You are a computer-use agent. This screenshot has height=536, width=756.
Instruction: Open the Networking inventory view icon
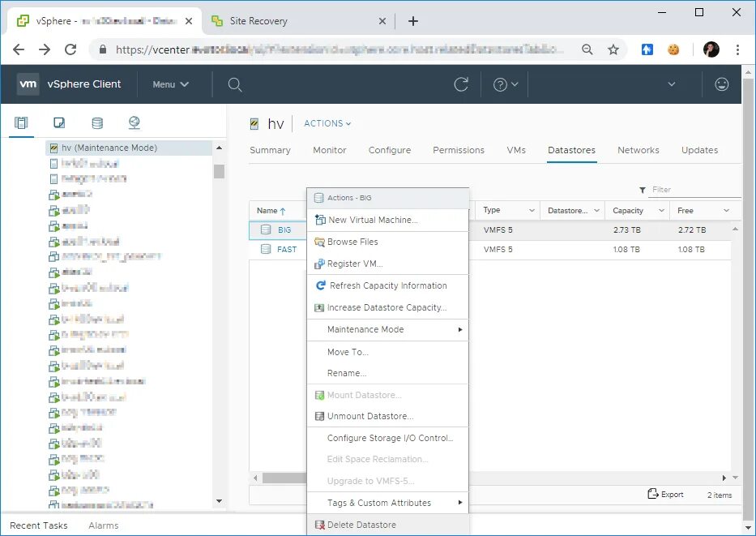[135, 123]
